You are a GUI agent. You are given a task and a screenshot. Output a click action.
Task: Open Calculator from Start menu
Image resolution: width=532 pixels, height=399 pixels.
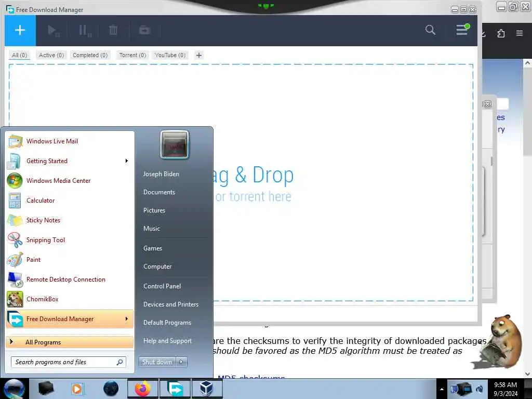click(x=70, y=201)
